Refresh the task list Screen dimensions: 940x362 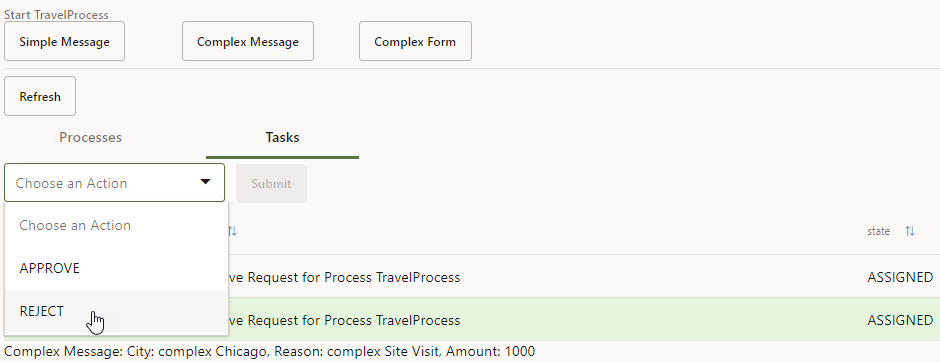(x=40, y=96)
